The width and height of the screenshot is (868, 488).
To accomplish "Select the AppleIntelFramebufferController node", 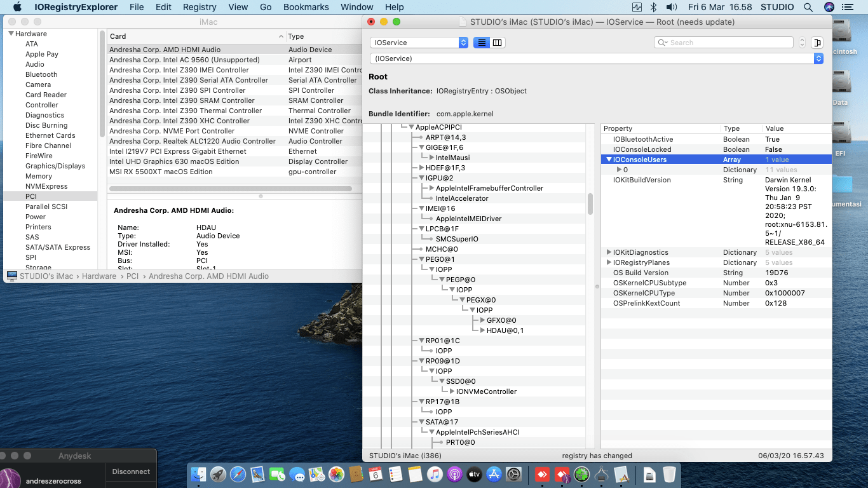I will (x=489, y=188).
